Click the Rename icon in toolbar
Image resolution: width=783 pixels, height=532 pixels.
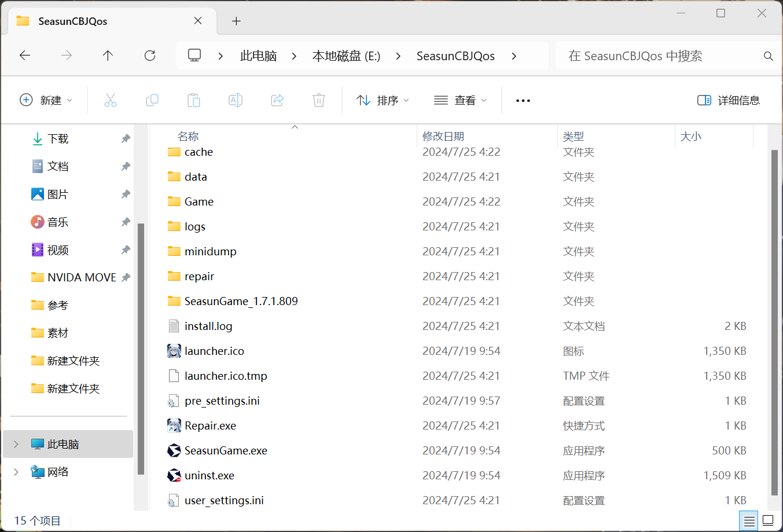(x=236, y=100)
